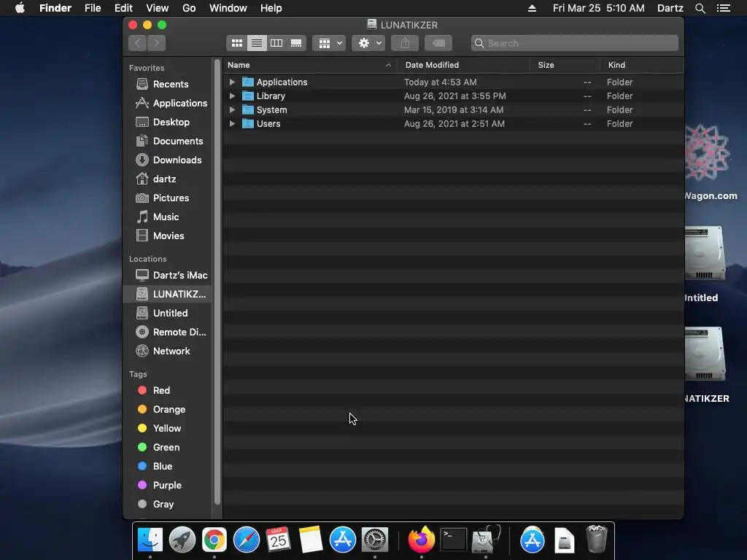Click the eject icon in menu bar
This screenshot has height=560, width=747.
532,8
